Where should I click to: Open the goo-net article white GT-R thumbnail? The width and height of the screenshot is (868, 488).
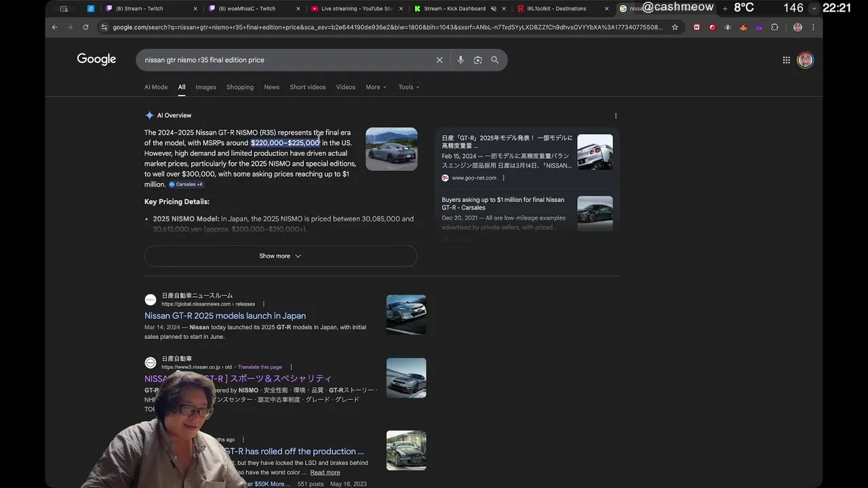595,152
